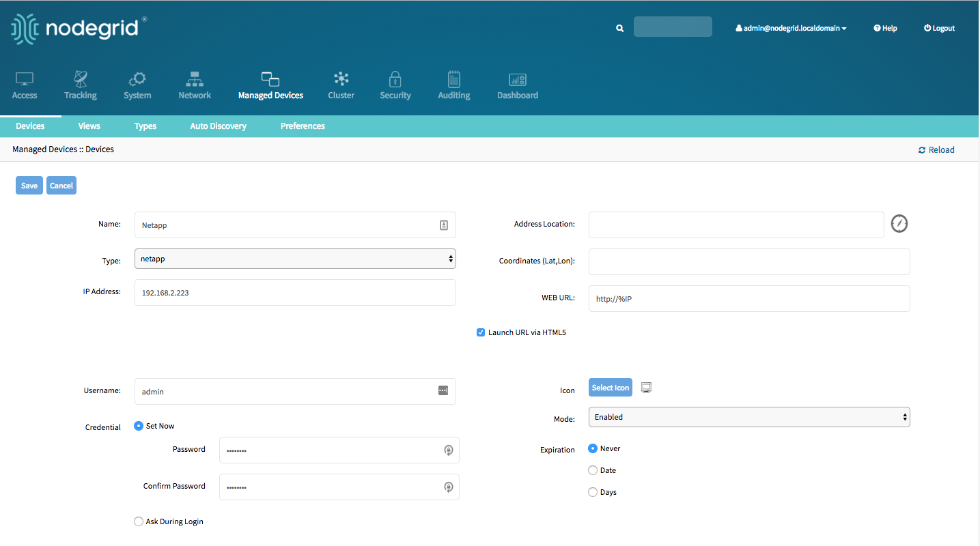Viewport: 980px width, 546px height.
Task: Open the Dashboard section icon
Action: click(x=518, y=86)
